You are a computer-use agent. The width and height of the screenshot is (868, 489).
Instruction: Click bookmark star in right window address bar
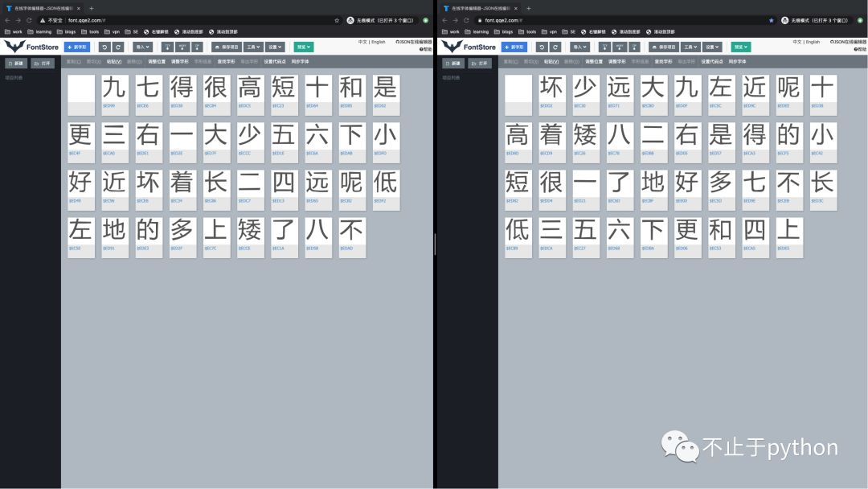tap(772, 20)
